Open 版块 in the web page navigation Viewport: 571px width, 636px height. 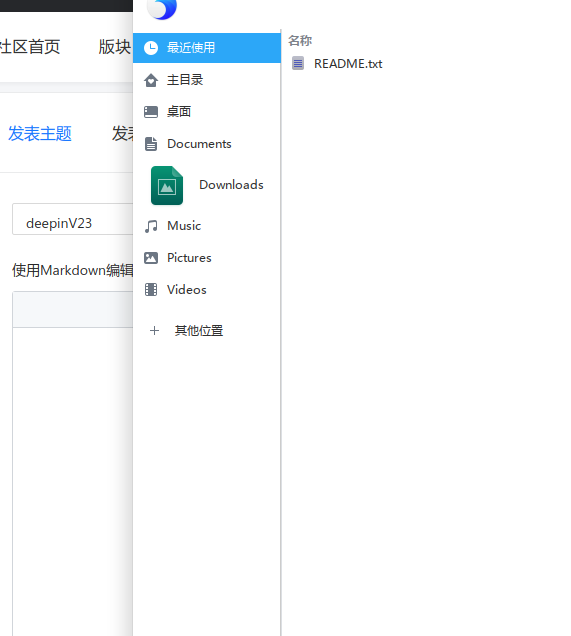tap(115, 47)
